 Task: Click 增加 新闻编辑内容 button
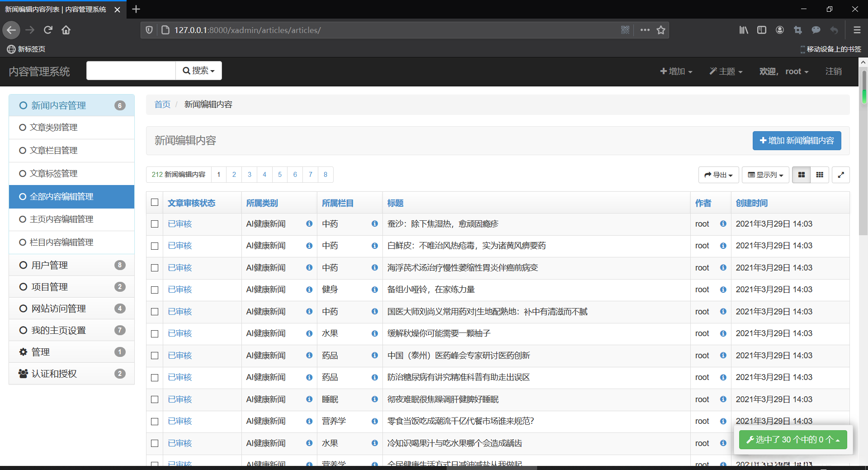[797, 141]
